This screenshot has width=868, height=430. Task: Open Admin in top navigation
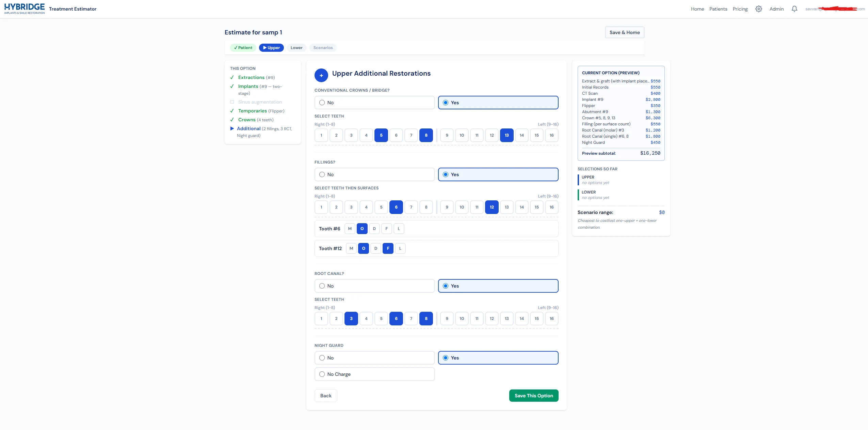776,9
